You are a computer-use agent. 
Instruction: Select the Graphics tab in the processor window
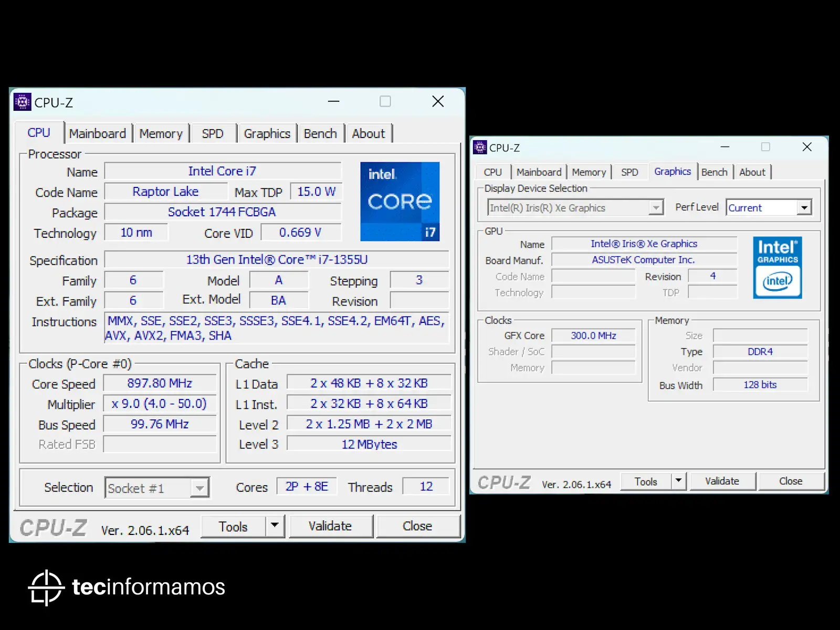pyautogui.click(x=267, y=134)
